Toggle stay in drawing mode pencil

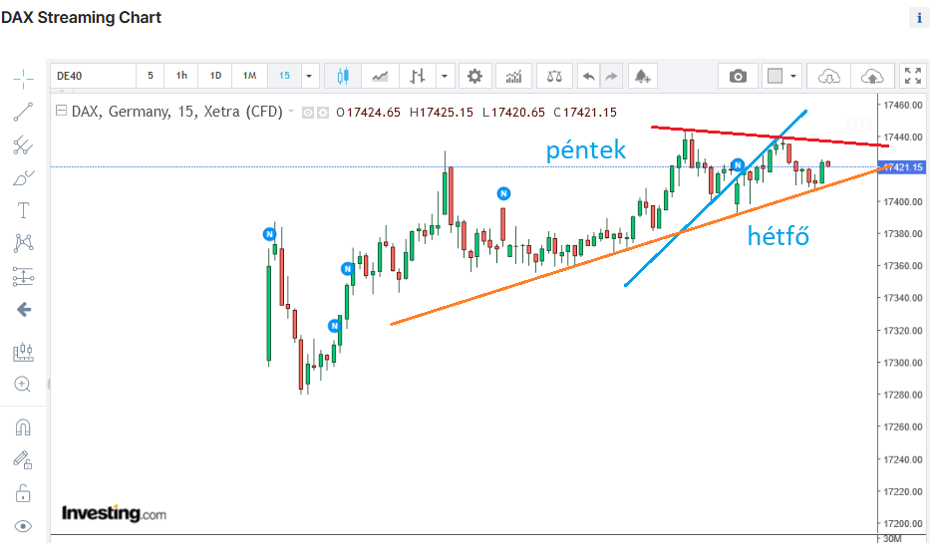[x=23, y=459]
